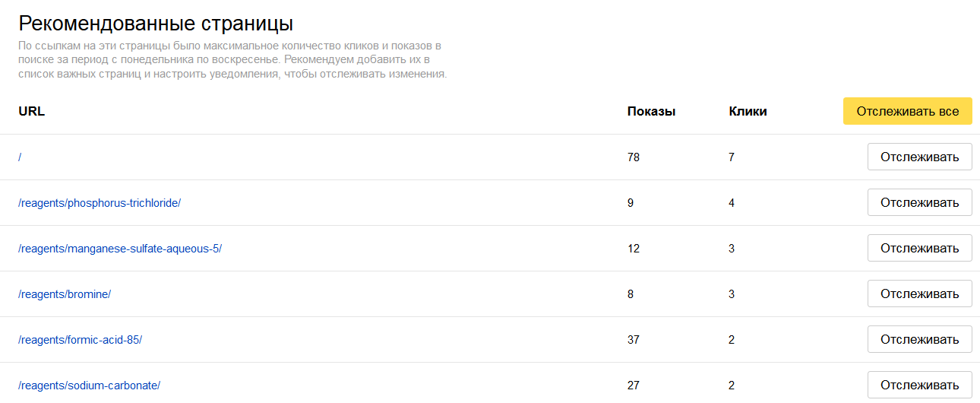Track the bromine reagent page
Viewport: 980px width, 403px height.
(x=919, y=294)
